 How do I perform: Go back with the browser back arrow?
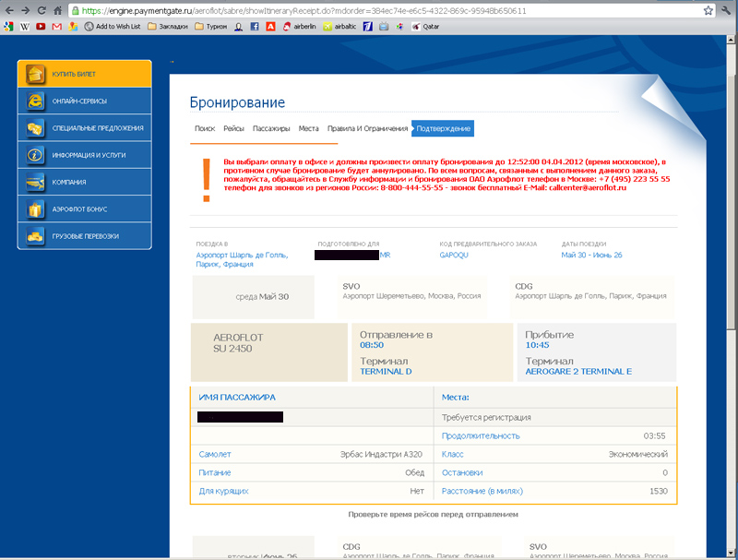coord(9,10)
